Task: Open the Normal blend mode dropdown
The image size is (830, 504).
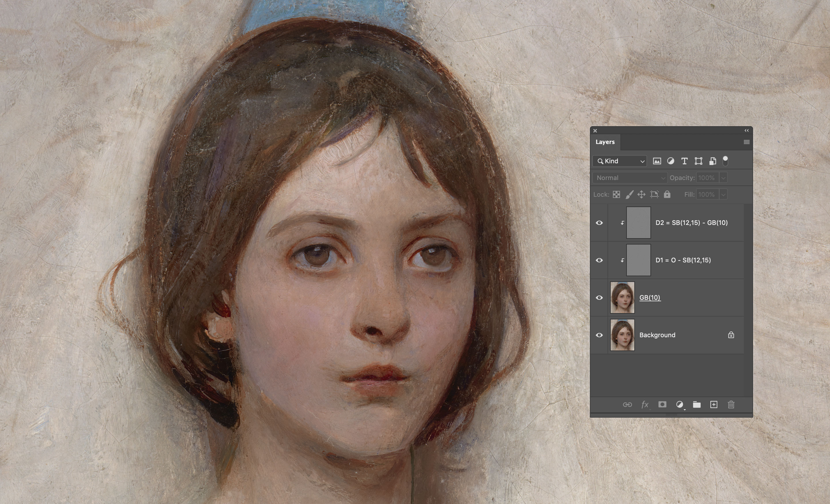Action: coord(630,178)
